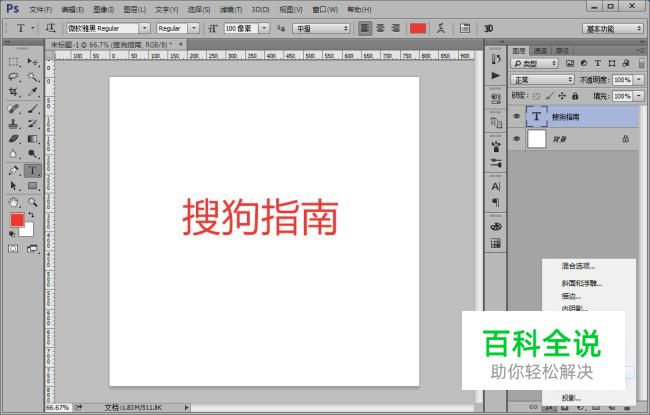
Task: Select the Rectangle shape tool
Action: click(32, 186)
